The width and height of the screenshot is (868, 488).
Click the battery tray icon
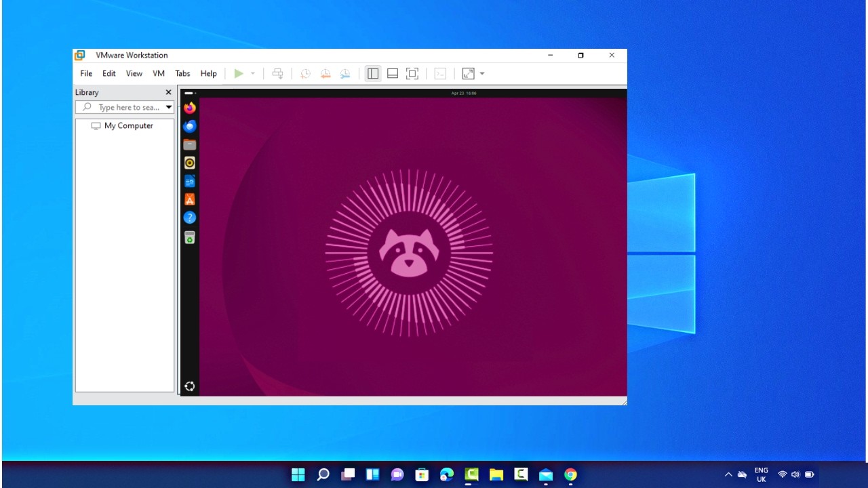coord(809,474)
